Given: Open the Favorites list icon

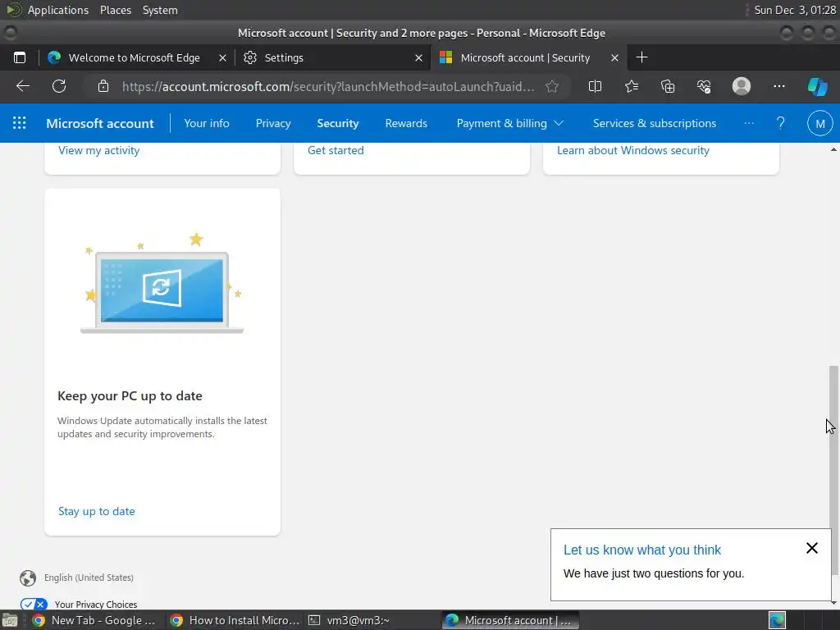Looking at the screenshot, I should click(x=632, y=86).
